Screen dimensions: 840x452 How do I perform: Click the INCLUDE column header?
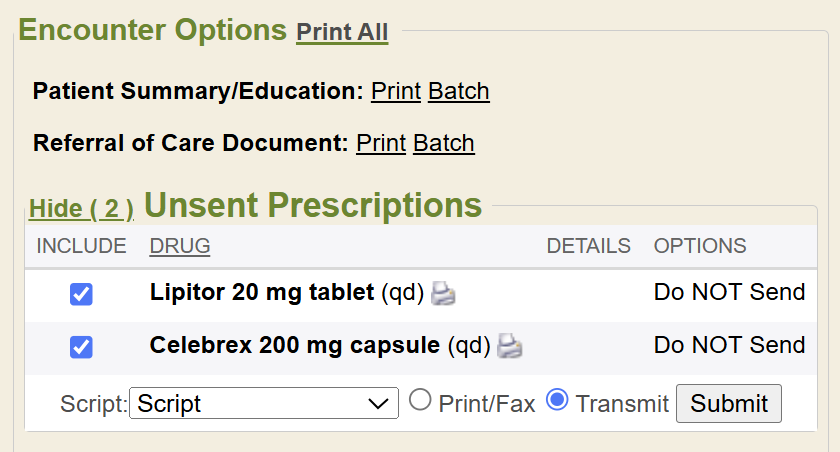point(82,246)
